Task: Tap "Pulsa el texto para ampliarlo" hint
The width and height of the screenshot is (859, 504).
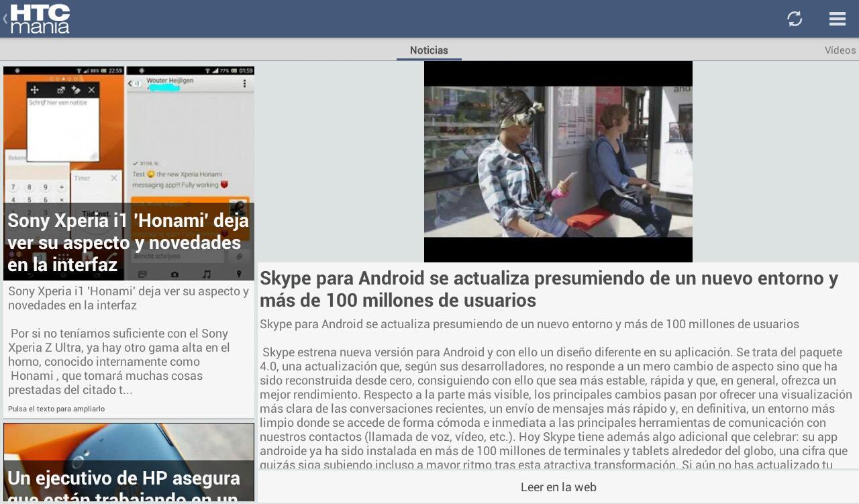Action: pyautogui.click(x=56, y=409)
